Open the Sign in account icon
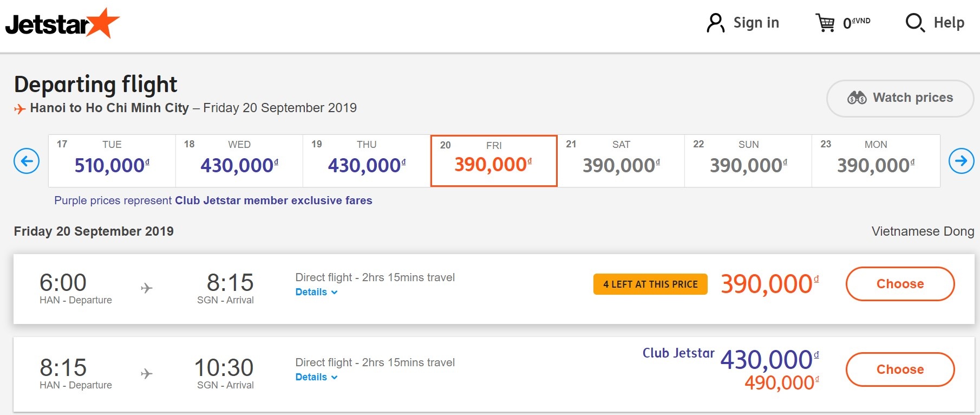The height and width of the screenshot is (415, 980). point(716,22)
